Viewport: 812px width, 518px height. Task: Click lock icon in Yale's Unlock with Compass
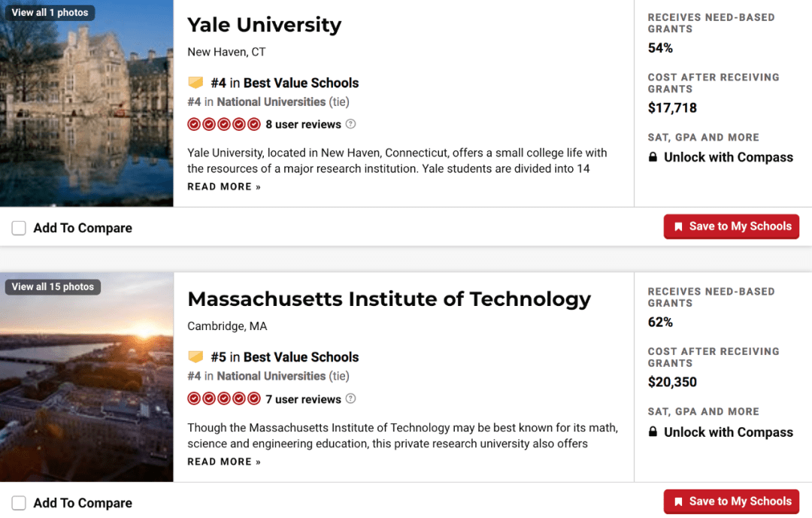tap(653, 158)
